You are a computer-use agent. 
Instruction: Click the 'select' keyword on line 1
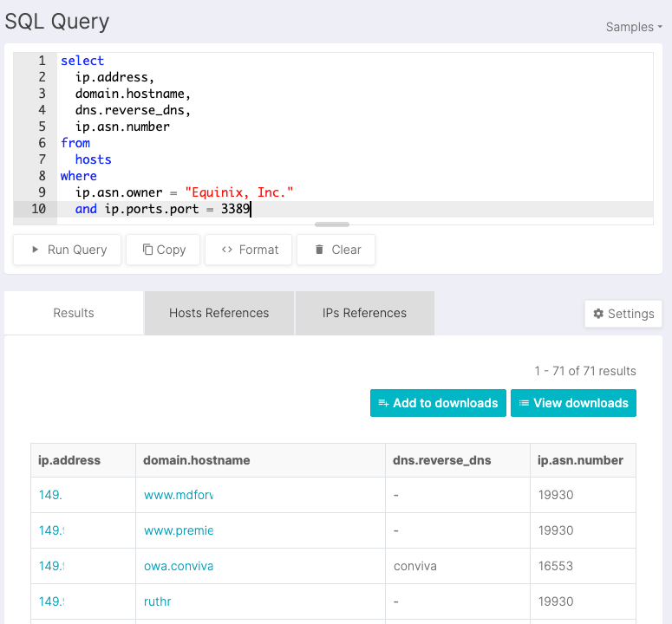coord(82,61)
